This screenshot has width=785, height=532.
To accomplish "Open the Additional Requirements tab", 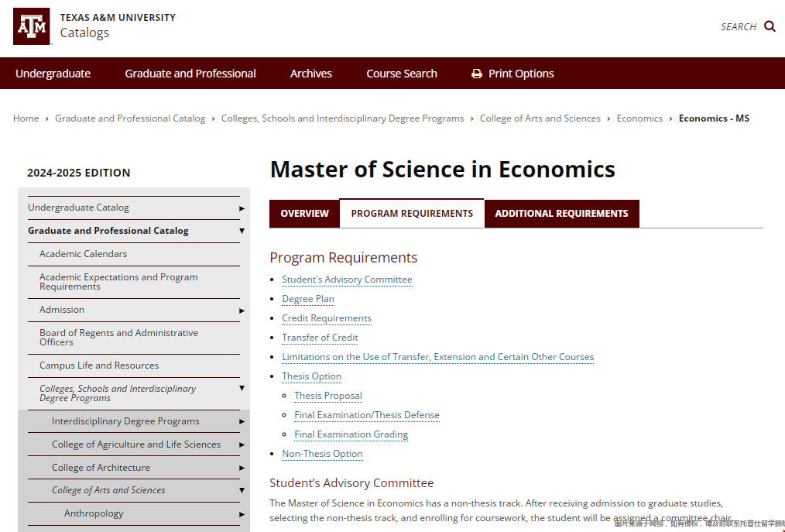I will pyautogui.click(x=562, y=214).
